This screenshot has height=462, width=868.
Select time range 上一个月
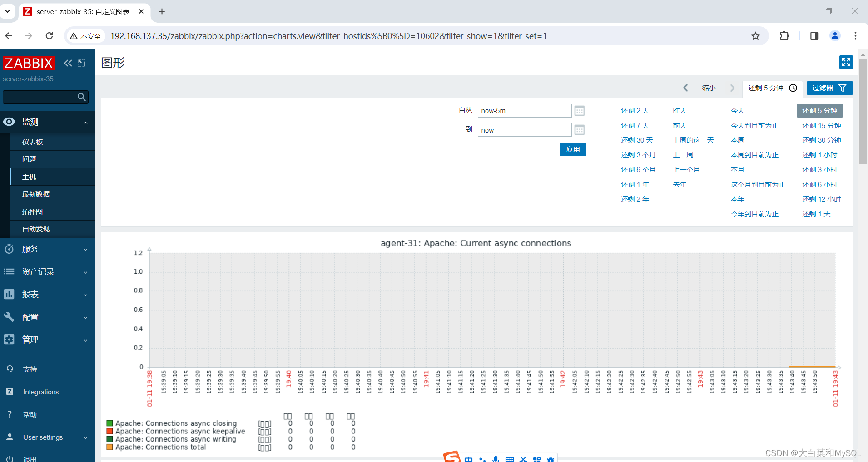pyautogui.click(x=686, y=170)
